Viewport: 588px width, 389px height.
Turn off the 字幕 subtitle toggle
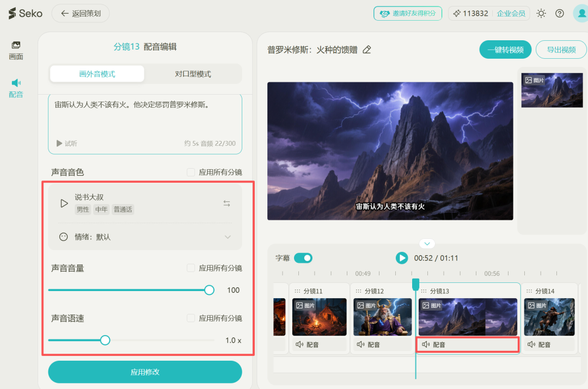pyautogui.click(x=304, y=257)
